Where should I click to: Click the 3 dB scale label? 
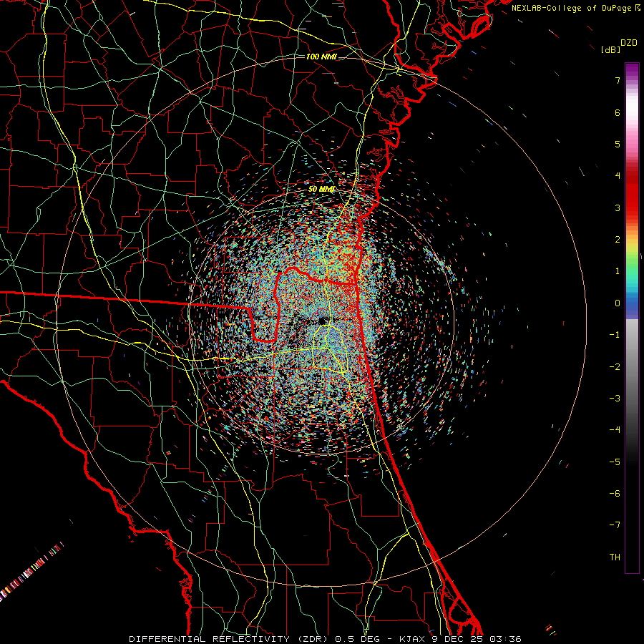coord(618,208)
